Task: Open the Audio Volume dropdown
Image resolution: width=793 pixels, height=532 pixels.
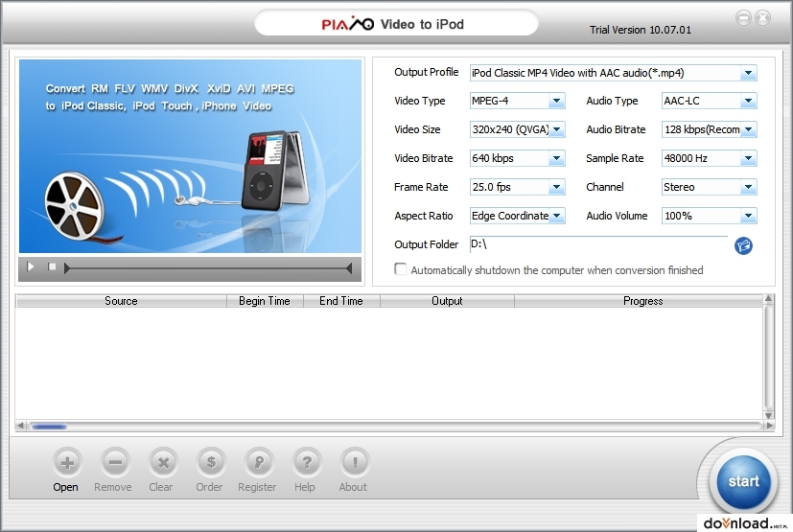Action: click(748, 216)
